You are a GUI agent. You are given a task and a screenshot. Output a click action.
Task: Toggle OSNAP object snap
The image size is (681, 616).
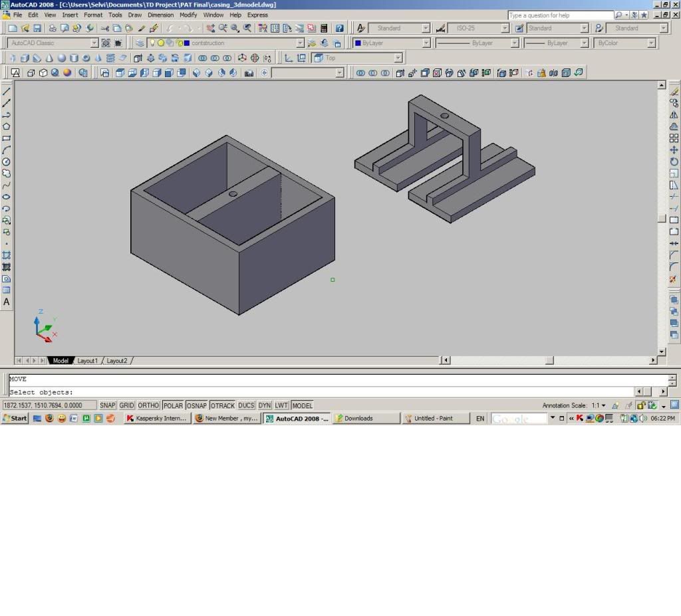click(x=196, y=405)
